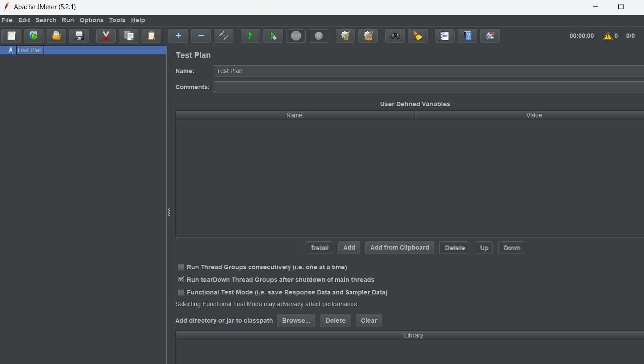Save the test plan with the disk icon
Image resolution: width=644 pixels, height=364 pixels.
(79, 36)
